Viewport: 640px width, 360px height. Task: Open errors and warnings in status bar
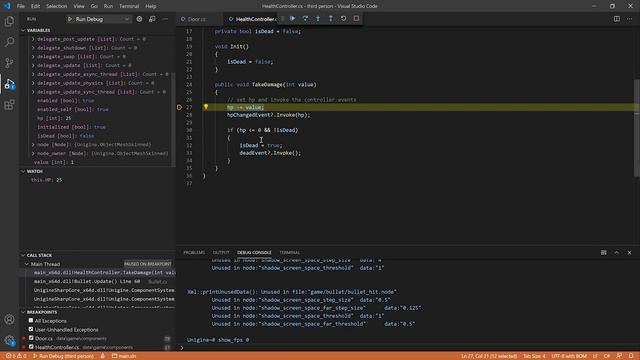tap(16, 356)
